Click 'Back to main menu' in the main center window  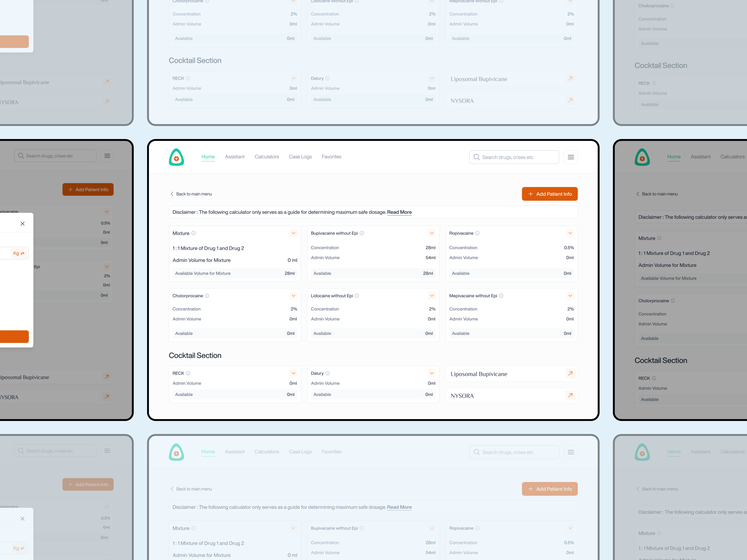[194, 194]
